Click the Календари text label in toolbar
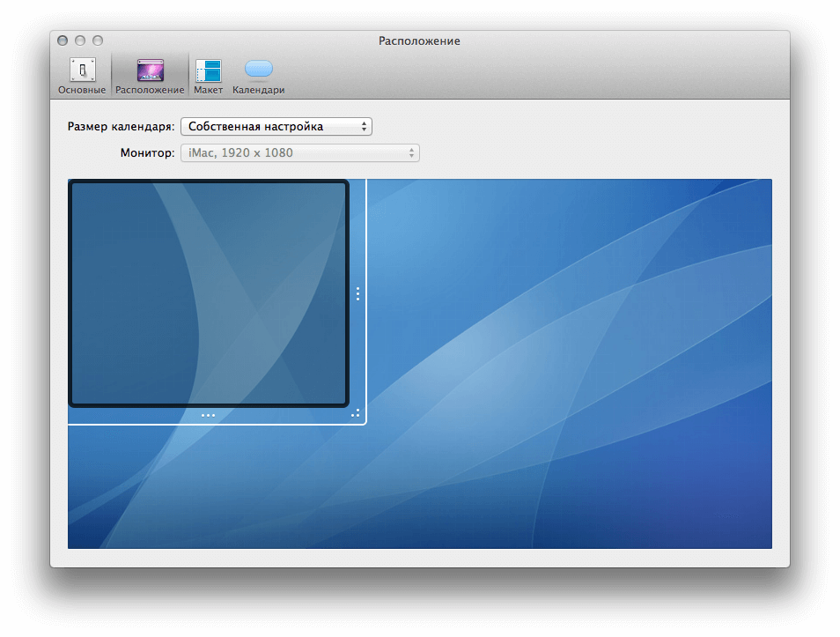This screenshot has width=840, height=637. coord(258,90)
